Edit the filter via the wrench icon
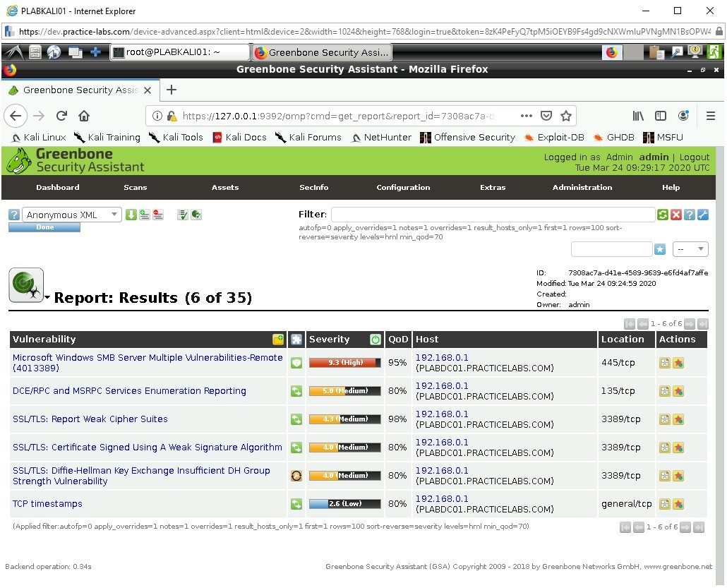Screen dimensions: 727x588 [x=702, y=214]
